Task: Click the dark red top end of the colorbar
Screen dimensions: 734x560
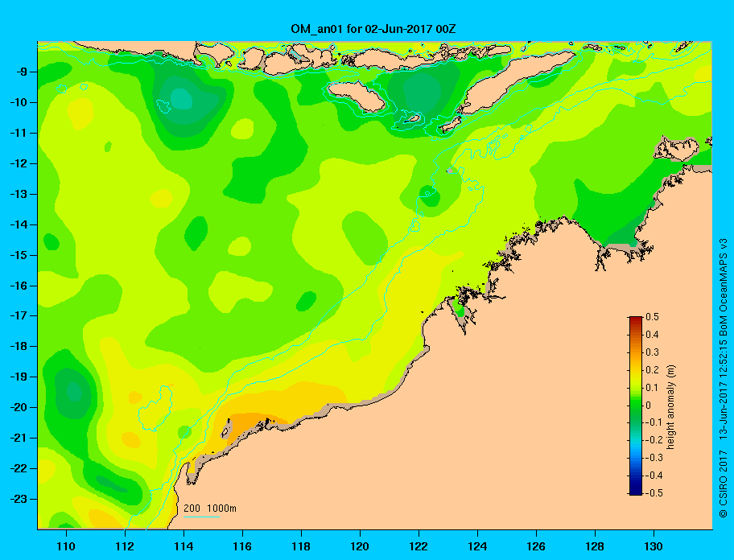Action: pos(636,319)
